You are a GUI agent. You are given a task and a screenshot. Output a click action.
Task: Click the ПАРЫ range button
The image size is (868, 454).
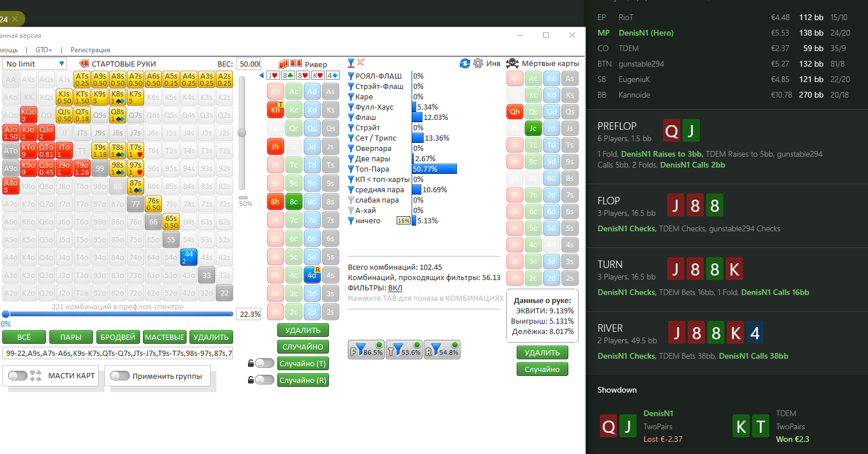(71, 337)
